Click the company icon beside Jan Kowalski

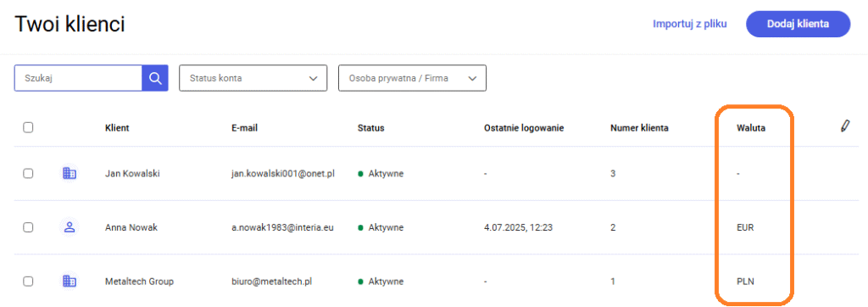(70, 174)
